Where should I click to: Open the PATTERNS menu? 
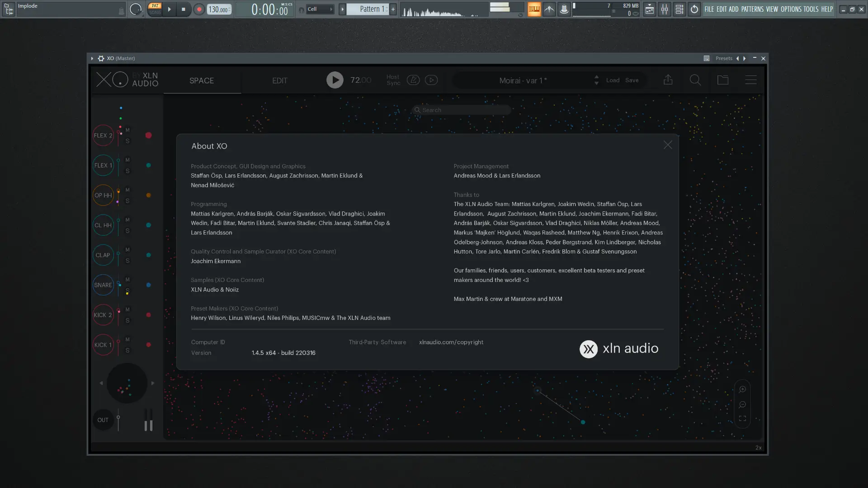coord(752,9)
